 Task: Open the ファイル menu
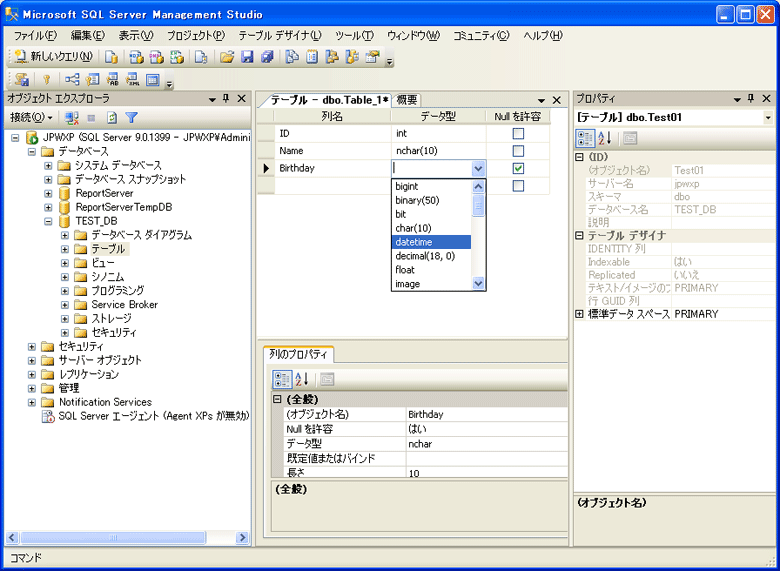pos(35,36)
